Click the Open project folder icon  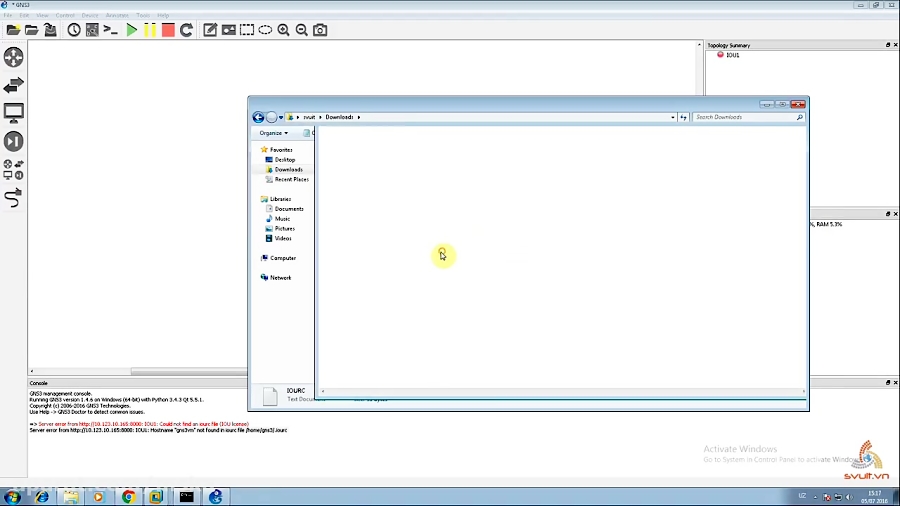click(x=32, y=30)
